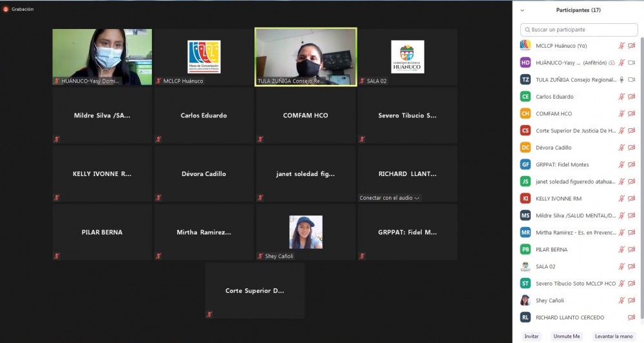Image resolution: width=644 pixels, height=343 pixels.
Task: Click the microphone icon next to TULA ZUÑIGA
Action: click(621, 79)
